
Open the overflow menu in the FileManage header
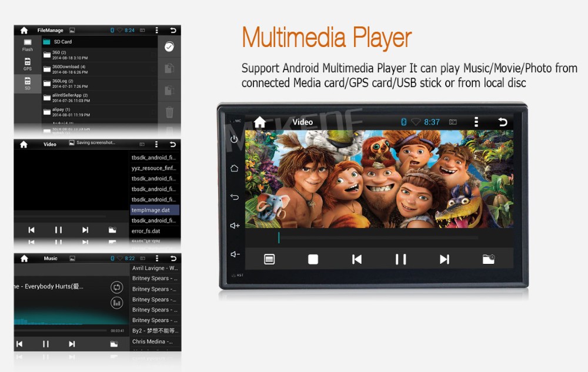point(156,30)
